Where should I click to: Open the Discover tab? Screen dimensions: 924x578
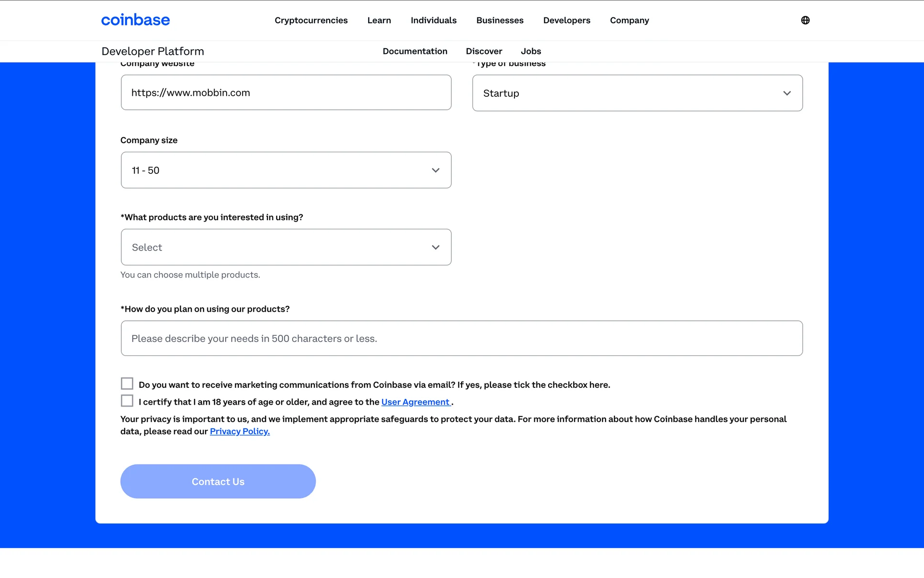[484, 51]
